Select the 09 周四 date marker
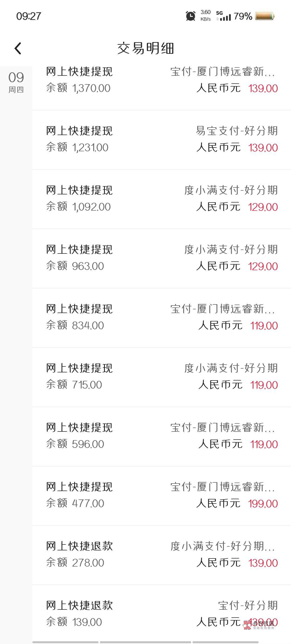 pyautogui.click(x=16, y=82)
